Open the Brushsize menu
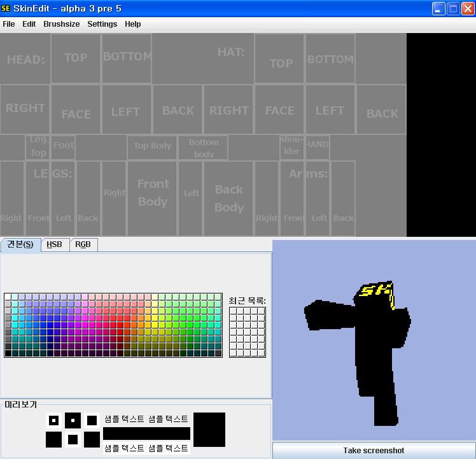Screen dimensions: 476x459 (61, 24)
